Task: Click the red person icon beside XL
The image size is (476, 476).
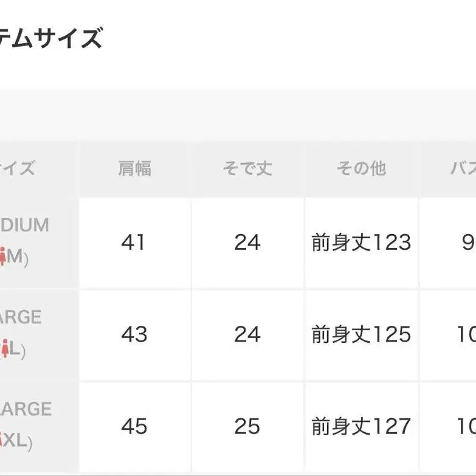Action: 1,440
